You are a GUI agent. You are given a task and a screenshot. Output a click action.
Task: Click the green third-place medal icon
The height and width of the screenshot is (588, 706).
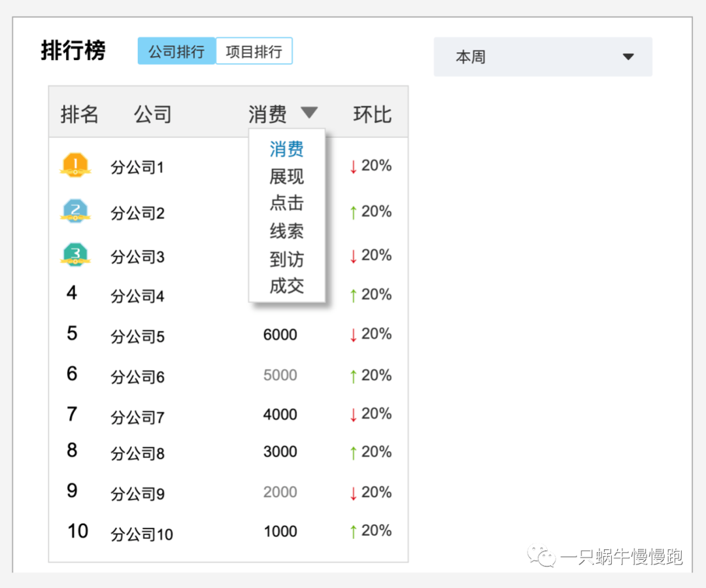[x=75, y=255]
